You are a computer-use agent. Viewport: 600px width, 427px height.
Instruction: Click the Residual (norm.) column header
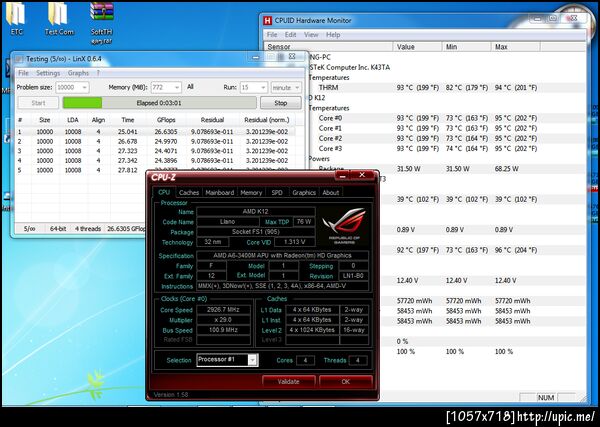(267, 120)
